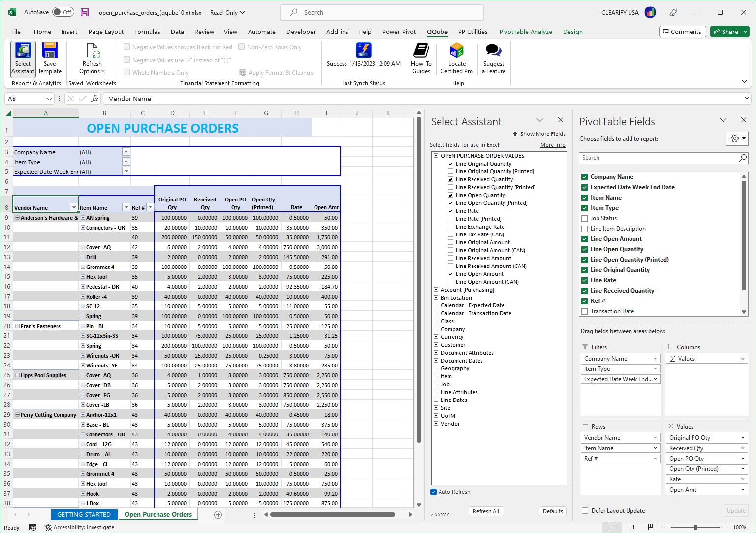
Task: Switch to the GETTING STARTED sheet
Action: pyautogui.click(x=84, y=514)
